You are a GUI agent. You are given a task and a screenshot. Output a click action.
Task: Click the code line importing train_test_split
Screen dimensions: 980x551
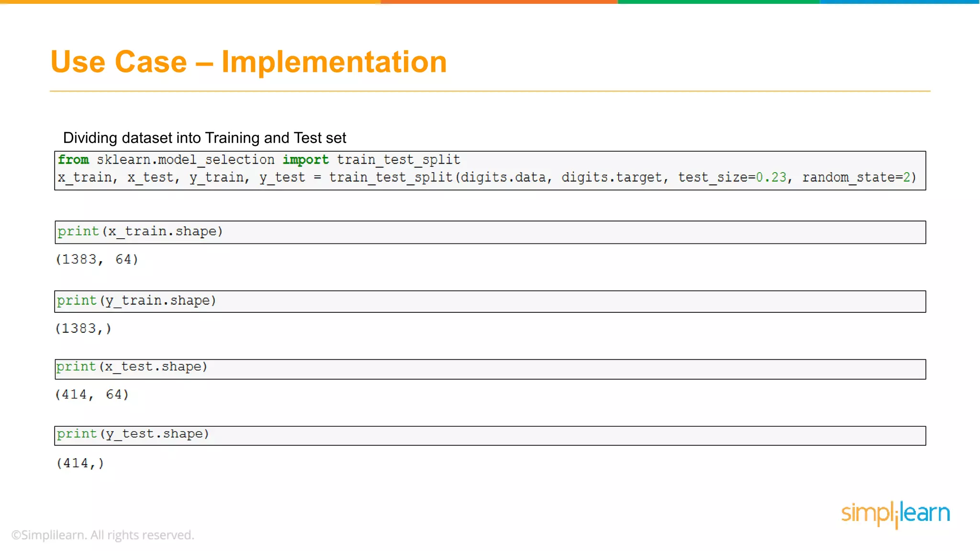259,160
